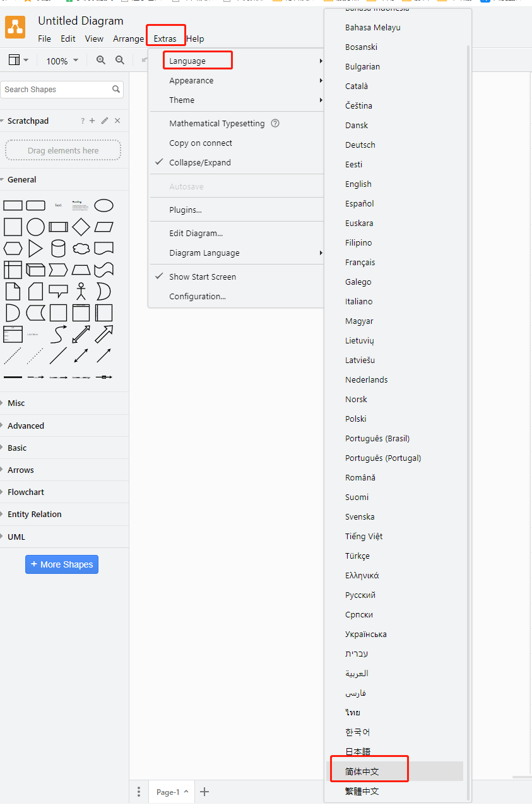Open the draw.io logo icon
Image resolution: width=532 pixels, height=810 pixels.
coord(15,27)
